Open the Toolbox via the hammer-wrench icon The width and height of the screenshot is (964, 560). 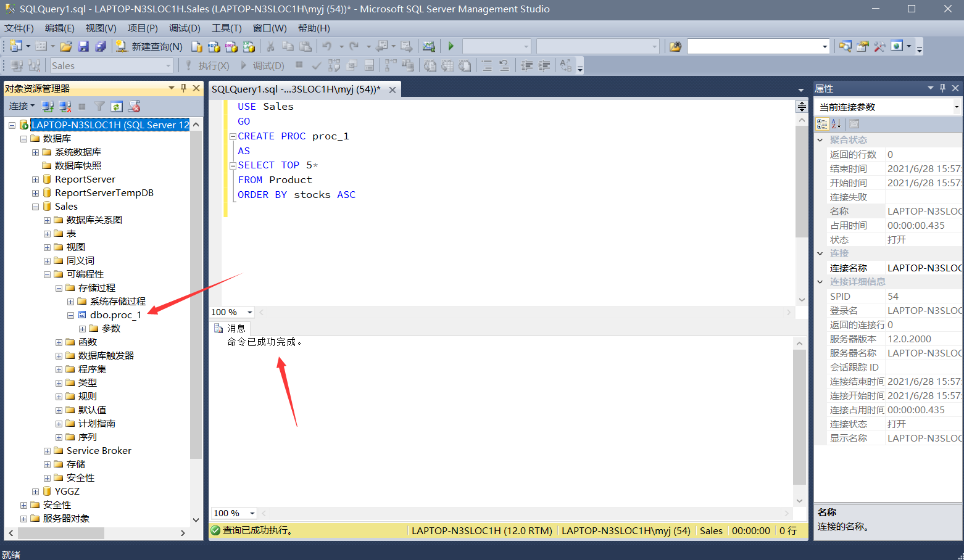tap(879, 46)
